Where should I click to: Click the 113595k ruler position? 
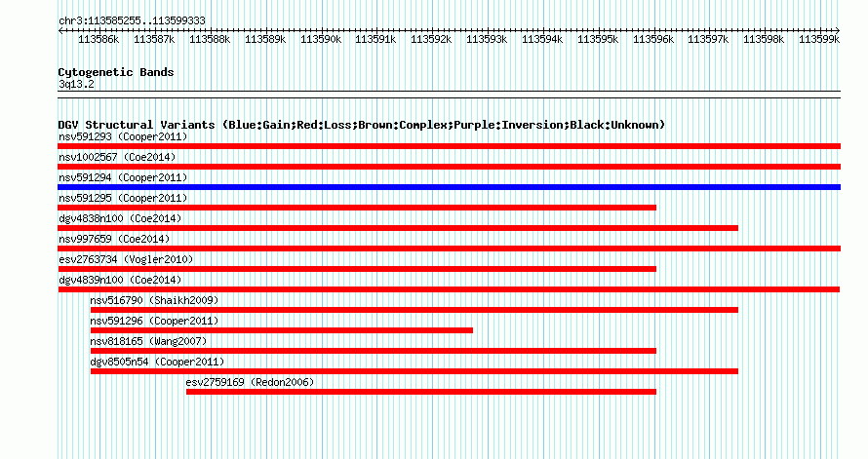598,39
